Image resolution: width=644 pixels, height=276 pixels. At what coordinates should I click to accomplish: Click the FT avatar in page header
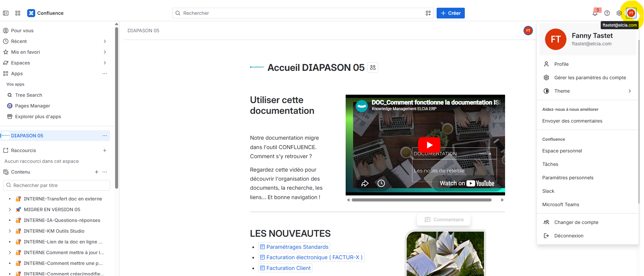point(528,31)
